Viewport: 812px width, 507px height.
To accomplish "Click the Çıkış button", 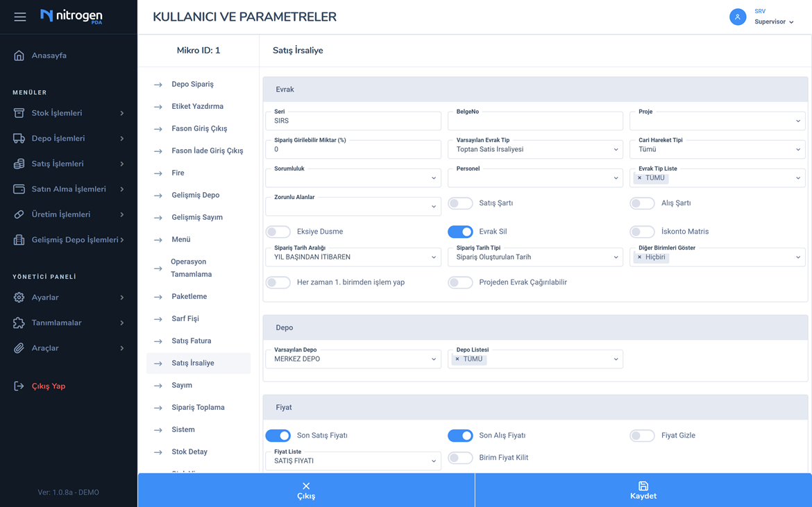I will (x=306, y=490).
